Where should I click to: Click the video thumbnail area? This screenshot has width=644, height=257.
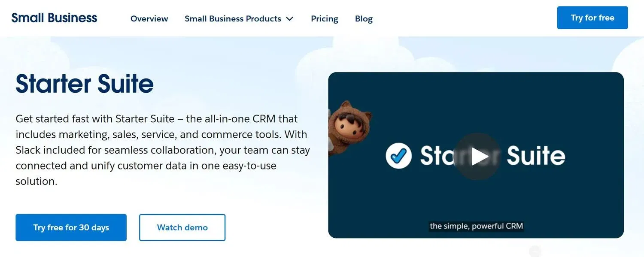click(476, 155)
